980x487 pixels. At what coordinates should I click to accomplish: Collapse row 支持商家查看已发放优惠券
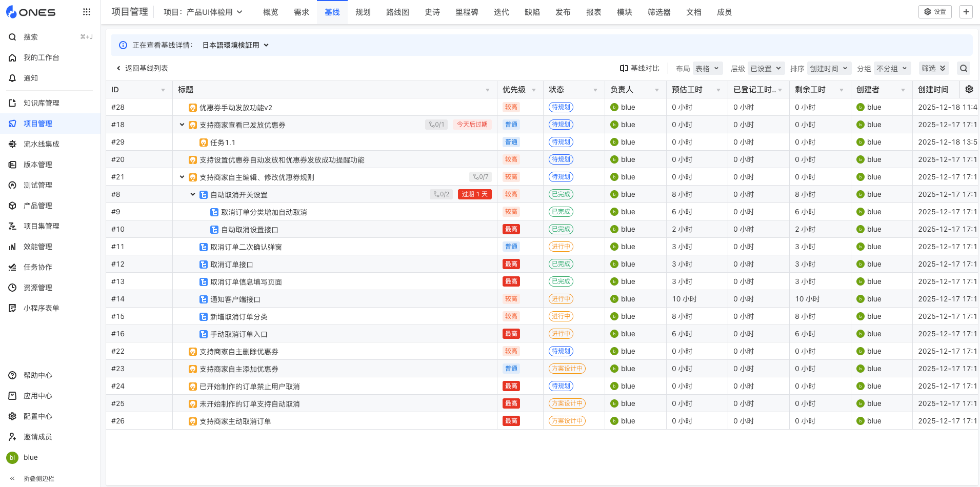click(x=182, y=125)
